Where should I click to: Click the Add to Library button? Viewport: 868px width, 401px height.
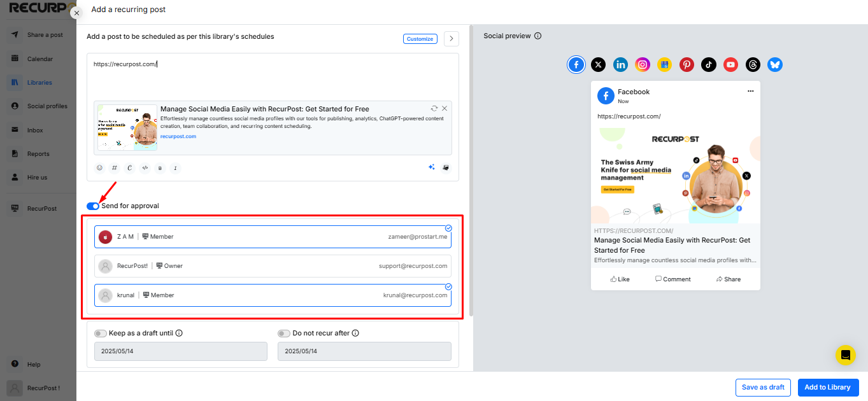pos(827,387)
